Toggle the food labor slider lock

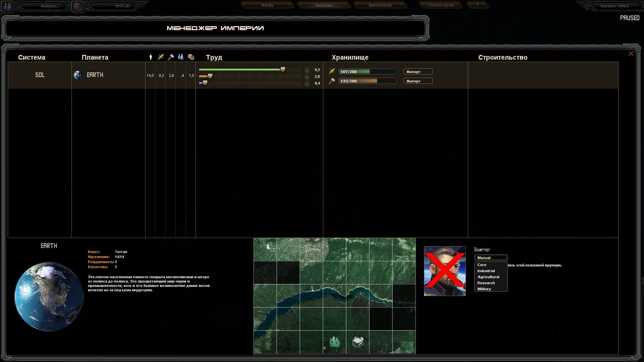point(307,70)
